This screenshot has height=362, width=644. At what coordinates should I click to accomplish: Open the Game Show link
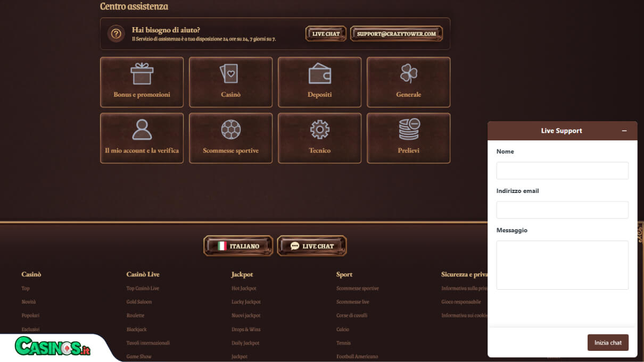click(139, 357)
